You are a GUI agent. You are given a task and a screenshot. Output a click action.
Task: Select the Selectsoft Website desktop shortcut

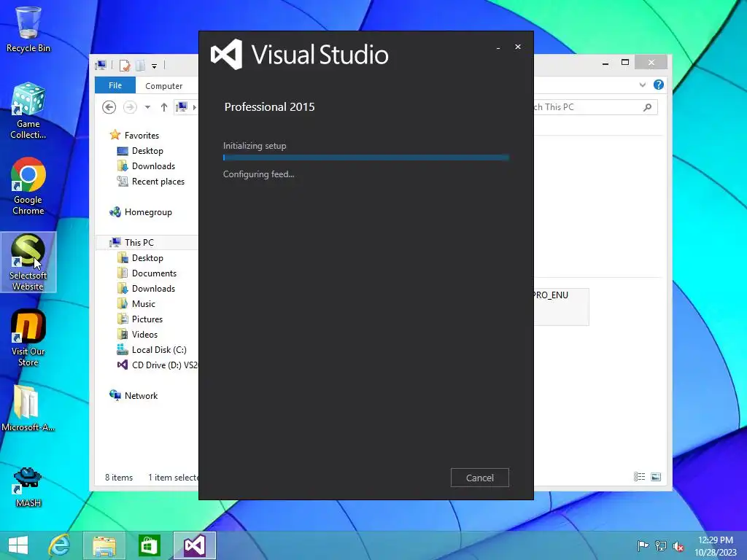tap(28, 262)
